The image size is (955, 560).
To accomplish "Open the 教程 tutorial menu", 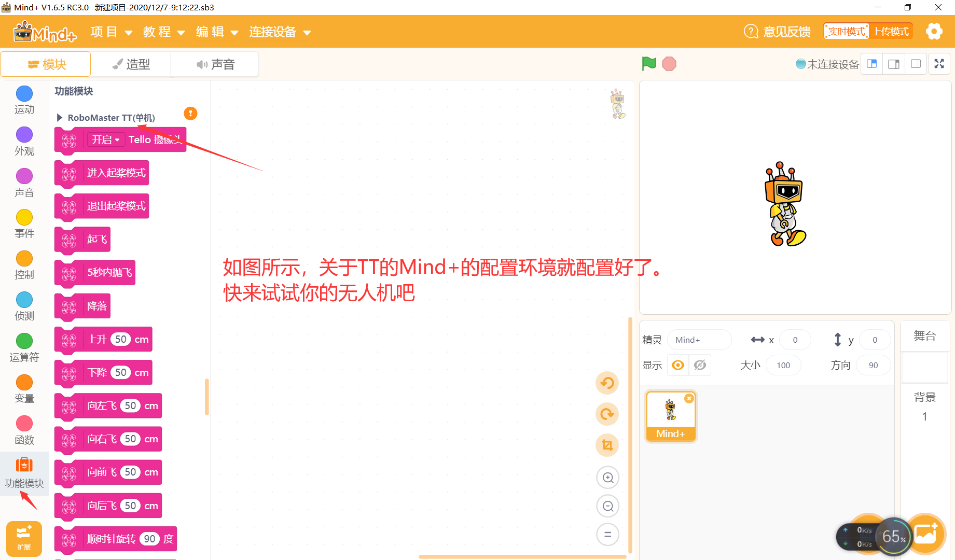I will pos(164,32).
